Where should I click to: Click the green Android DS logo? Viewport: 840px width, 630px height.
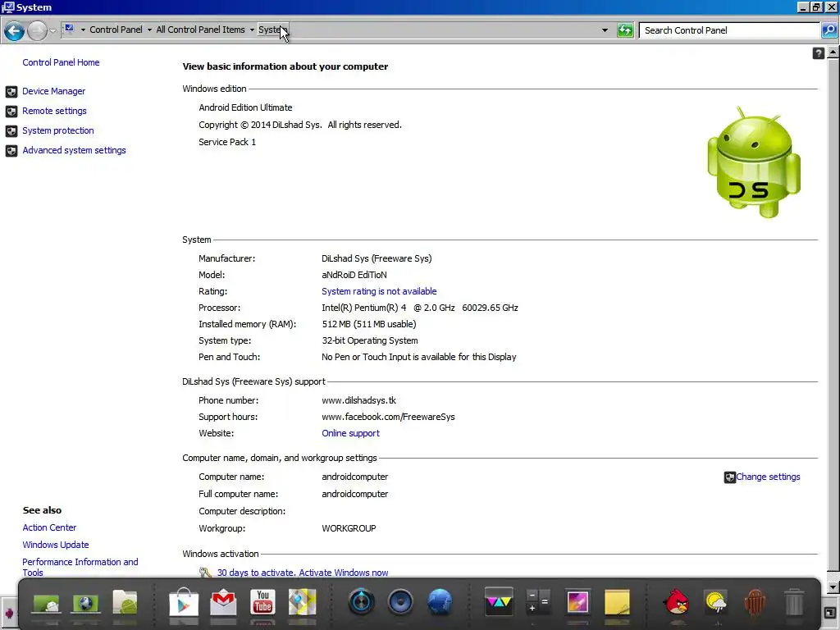point(754,162)
